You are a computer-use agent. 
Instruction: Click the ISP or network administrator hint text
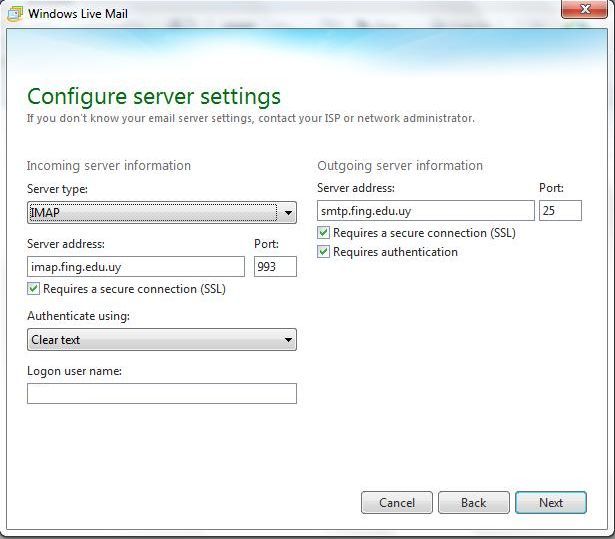click(250, 118)
